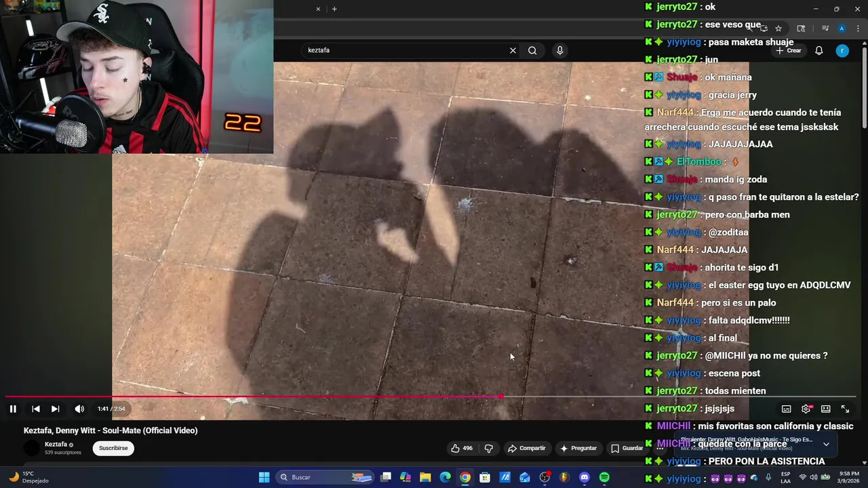Screen dimensions: 868x488
Task: Open more actions three-dot menu
Action: [660, 448]
